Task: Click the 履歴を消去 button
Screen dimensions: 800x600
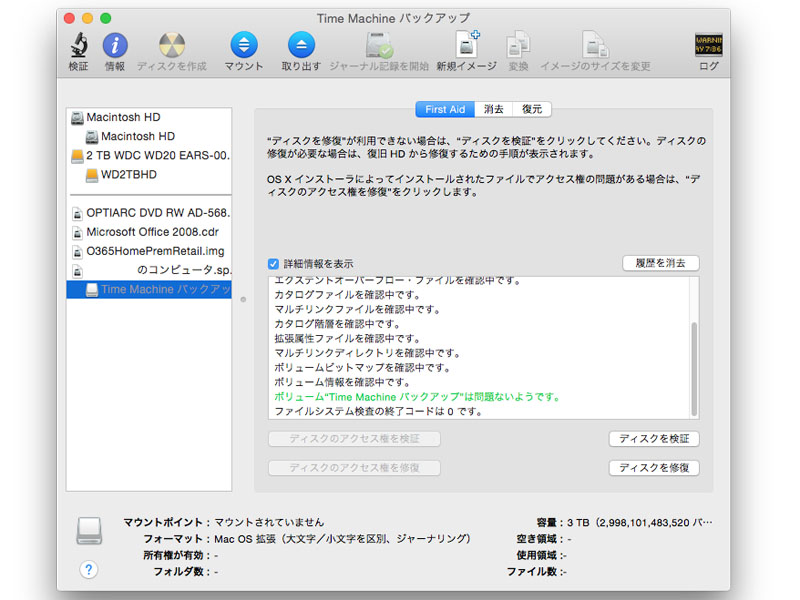Action: 661,263
